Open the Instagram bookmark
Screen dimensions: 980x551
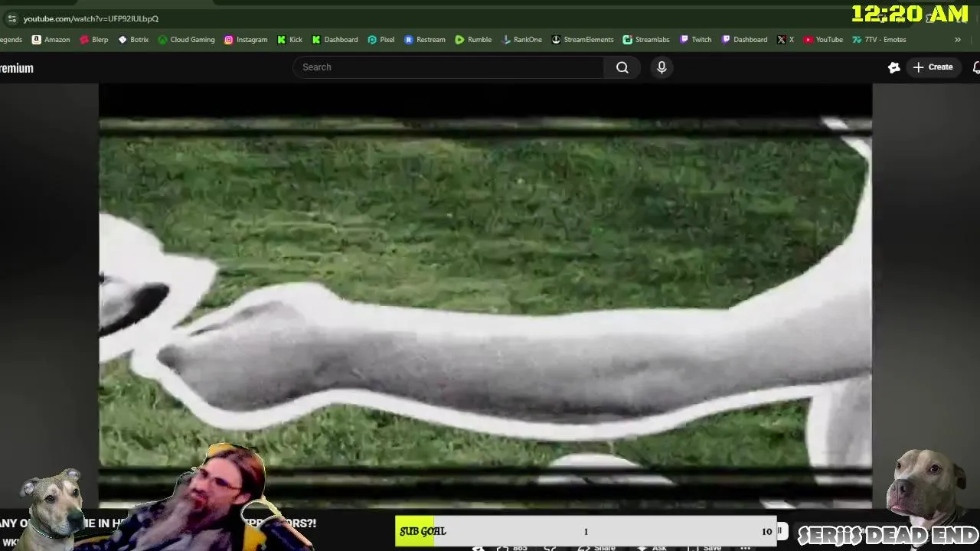click(x=246, y=40)
